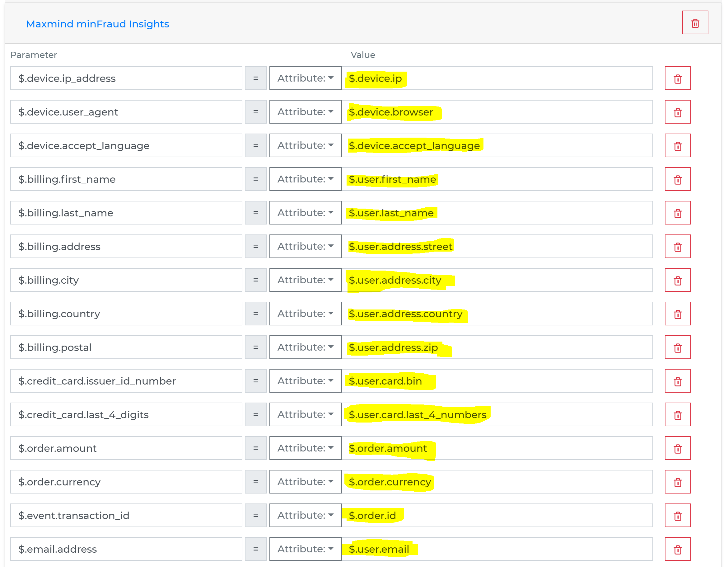Delete the $.email.address parameter row
728x567 pixels.
[x=678, y=549]
